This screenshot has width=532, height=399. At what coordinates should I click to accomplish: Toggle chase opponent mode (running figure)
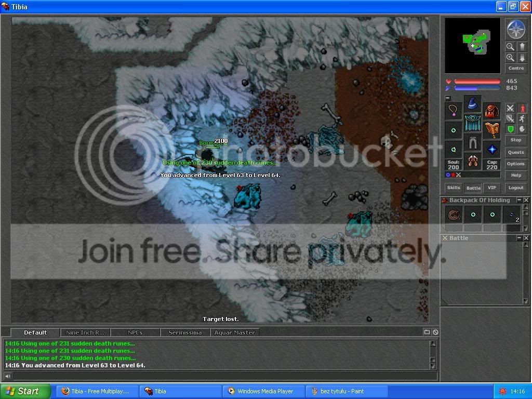[x=522, y=118]
